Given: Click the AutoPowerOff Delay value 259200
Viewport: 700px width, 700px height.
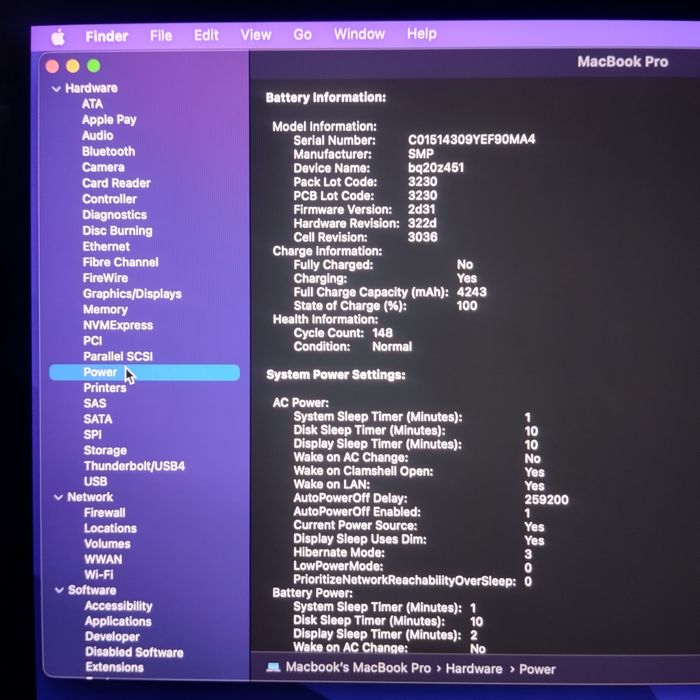Looking at the screenshot, I should (x=546, y=500).
